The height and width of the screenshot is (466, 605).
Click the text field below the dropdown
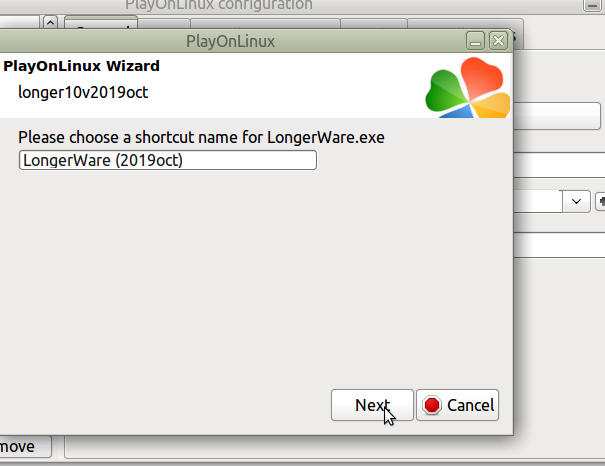pos(559,245)
